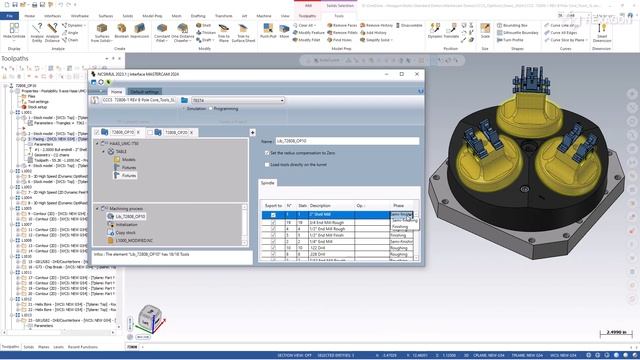Viewport: 640px width, 360px height.
Task: Switch to the Toolpaths ribbon tab
Action: pyautogui.click(x=307, y=16)
